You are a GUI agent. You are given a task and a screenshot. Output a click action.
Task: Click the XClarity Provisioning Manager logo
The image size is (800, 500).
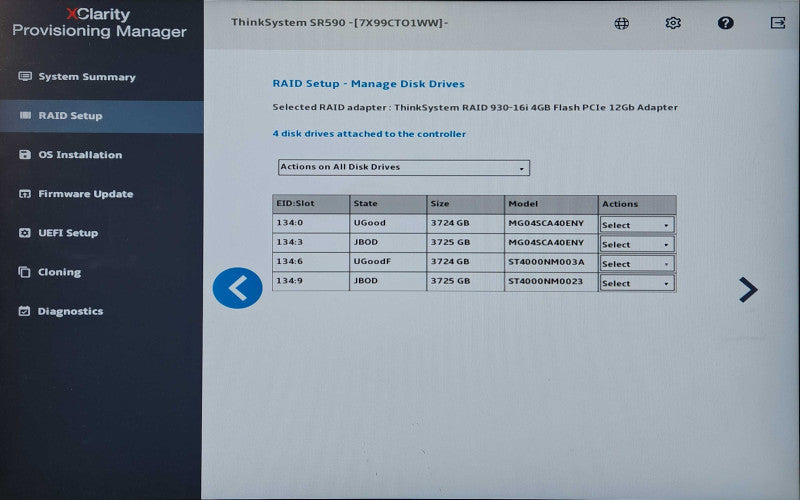(x=99, y=23)
